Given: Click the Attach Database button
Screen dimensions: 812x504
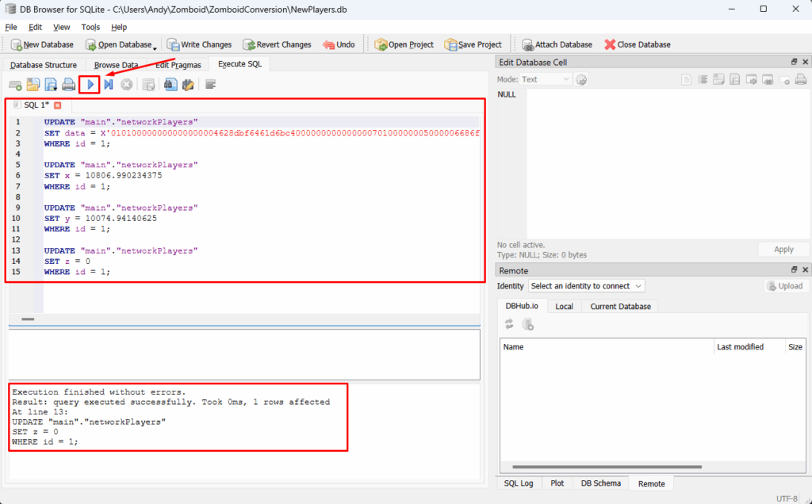Looking at the screenshot, I should tap(557, 44).
